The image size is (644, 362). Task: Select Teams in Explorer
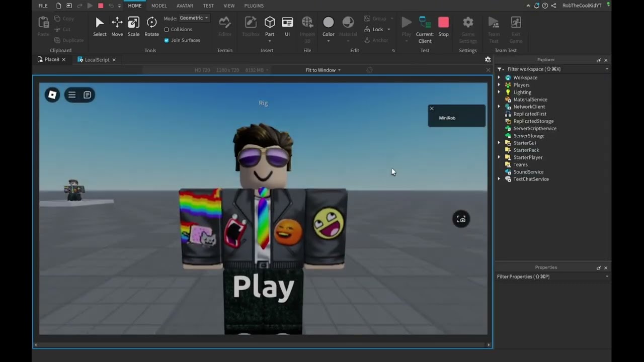(520, 164)
